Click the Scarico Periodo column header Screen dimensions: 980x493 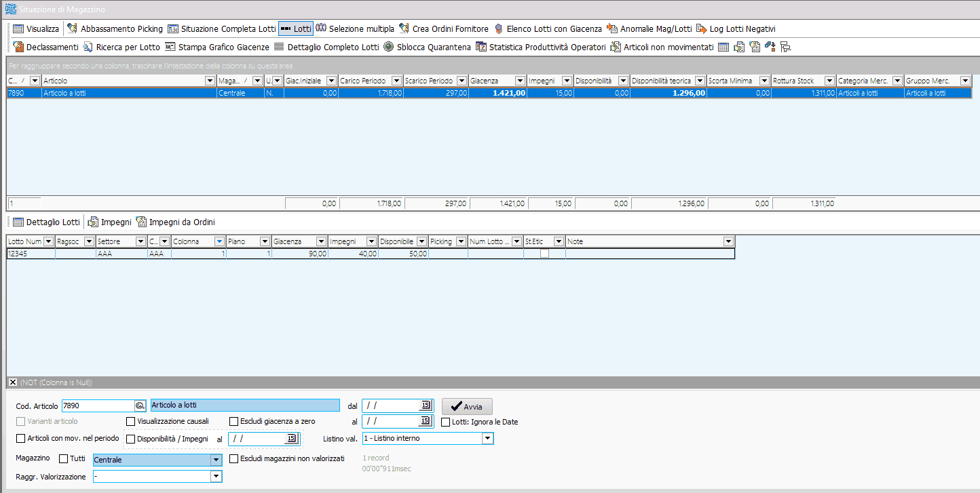[x=436, y=81]
